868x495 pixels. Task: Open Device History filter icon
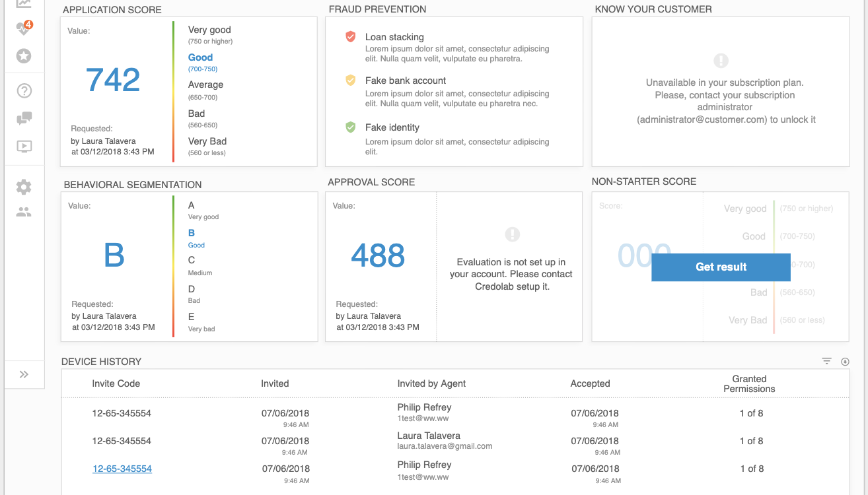[826, 361]
